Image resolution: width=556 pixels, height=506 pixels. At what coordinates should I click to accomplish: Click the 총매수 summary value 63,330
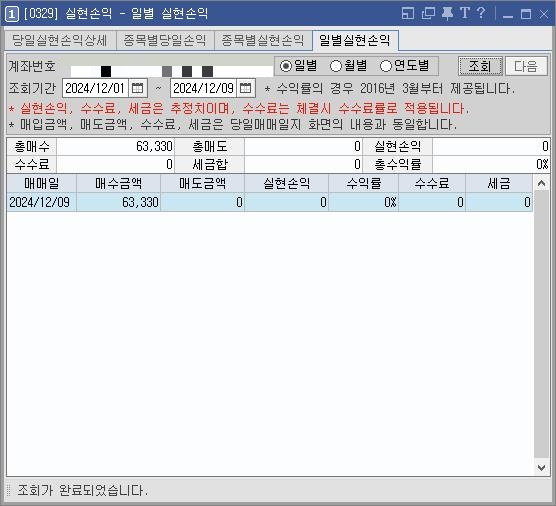[x=115, y=146]
